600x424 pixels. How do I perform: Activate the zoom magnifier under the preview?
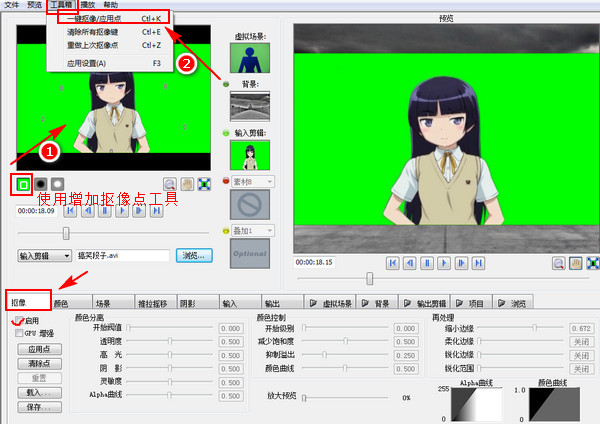tap(559, 263)
